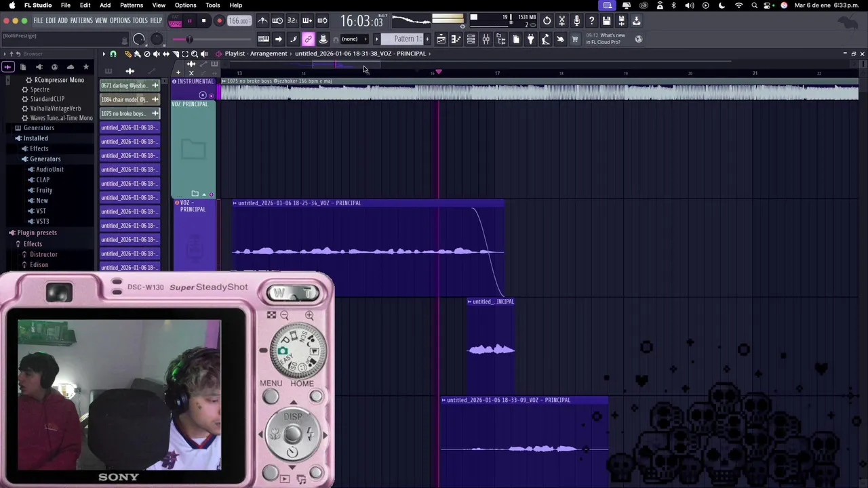Adjust the main volume knob
This screenshot has width=868, height=488.
pyautogui.click(x=139, y=39)
